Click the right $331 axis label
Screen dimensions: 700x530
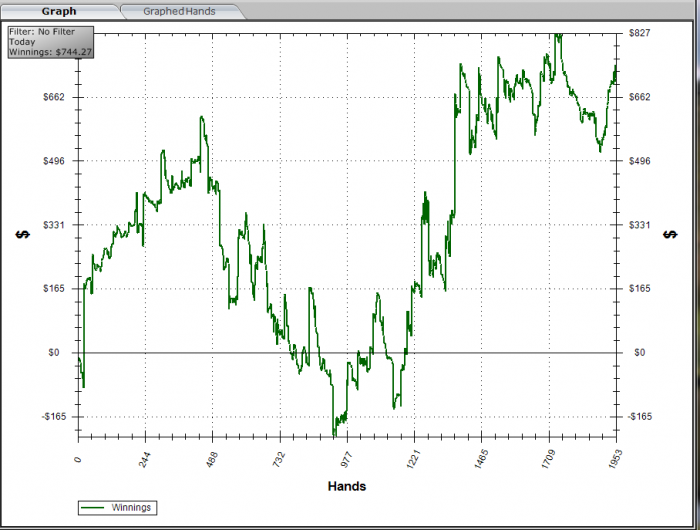(x=640, y=225)
